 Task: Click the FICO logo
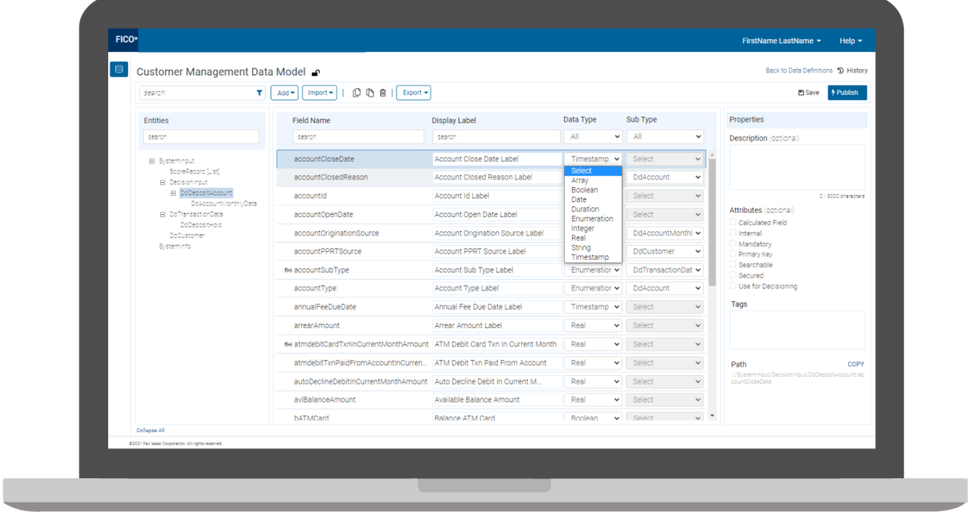click(126, 40)
